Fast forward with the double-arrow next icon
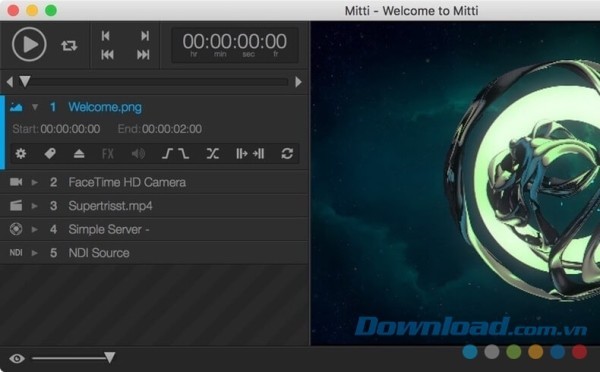 tap(143, 55)
